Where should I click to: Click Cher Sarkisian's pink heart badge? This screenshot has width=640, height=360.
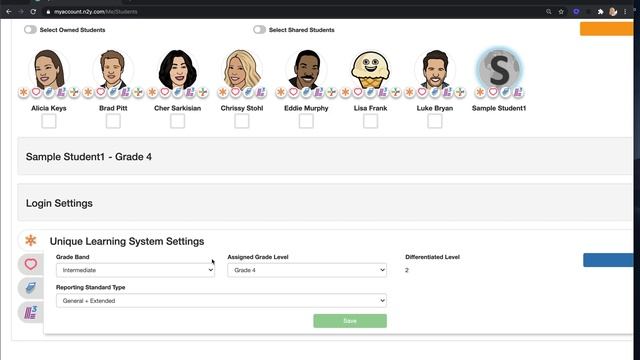165,92
